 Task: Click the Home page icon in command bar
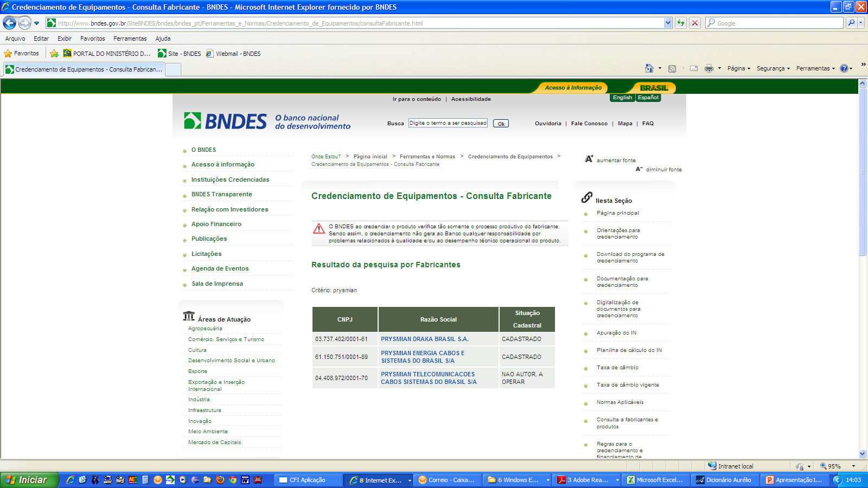click(x=649, y=68)
